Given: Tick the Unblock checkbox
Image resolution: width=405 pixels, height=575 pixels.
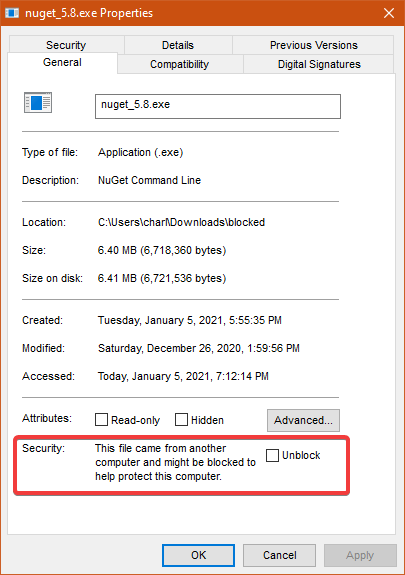Looking at the screenshot, I should tap(272, 455).
